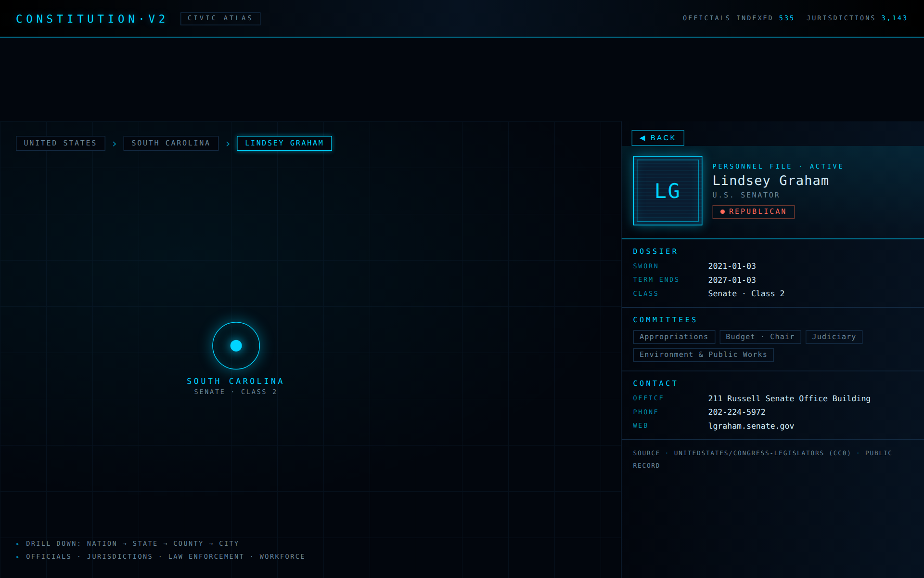The width and height of the screenshot is (924, 578).
Task: Open the Judiciary committee tag
Action: coord(834,337)
